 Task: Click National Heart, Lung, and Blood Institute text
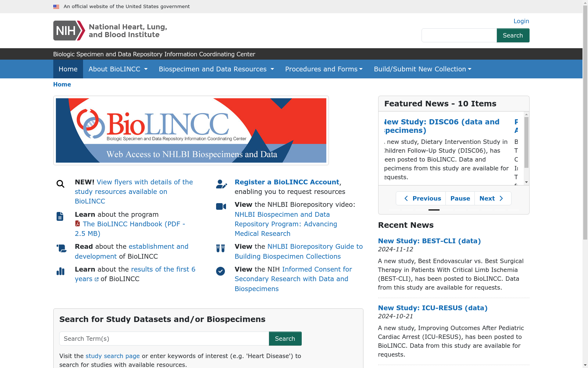point(128,31)
